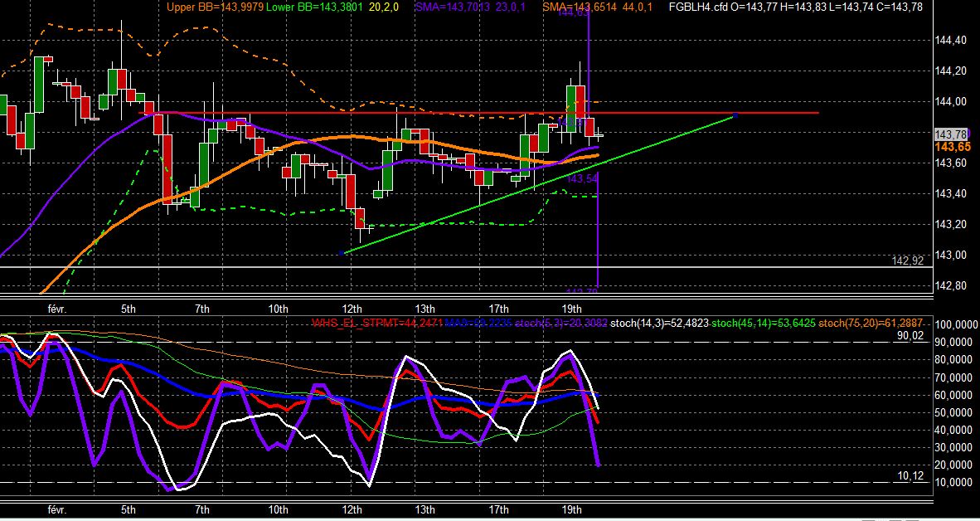The image size is (980, 521).
Task: Select the purple '23,0,1' SMA parameters
Action: coord(509,7)
